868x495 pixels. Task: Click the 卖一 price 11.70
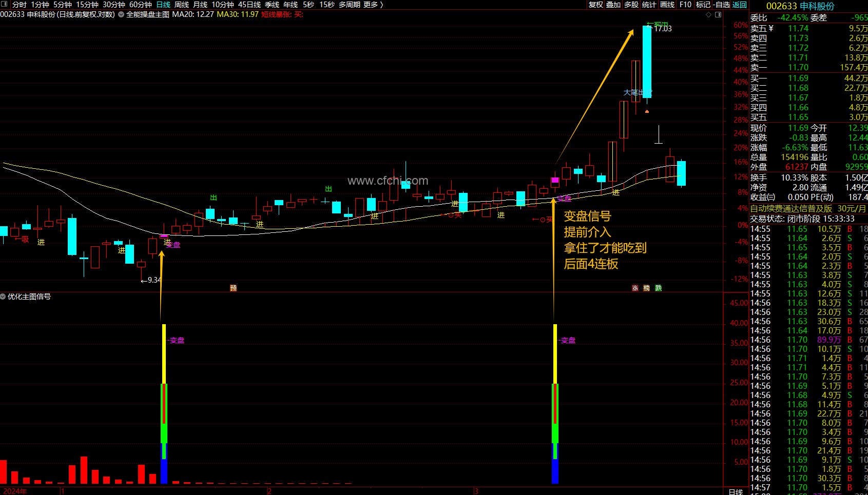coord(798,68)
